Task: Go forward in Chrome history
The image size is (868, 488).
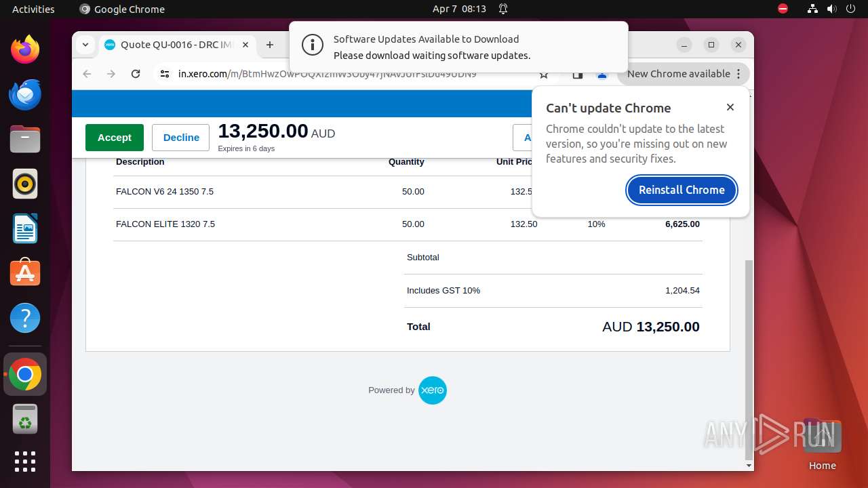Action: pyautogui.click(x=111, y=74)
